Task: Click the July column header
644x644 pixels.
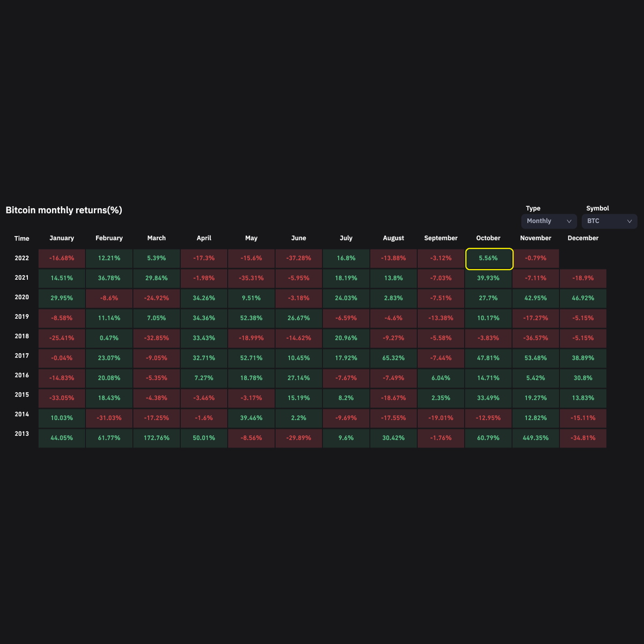Action: coord(346,238)
